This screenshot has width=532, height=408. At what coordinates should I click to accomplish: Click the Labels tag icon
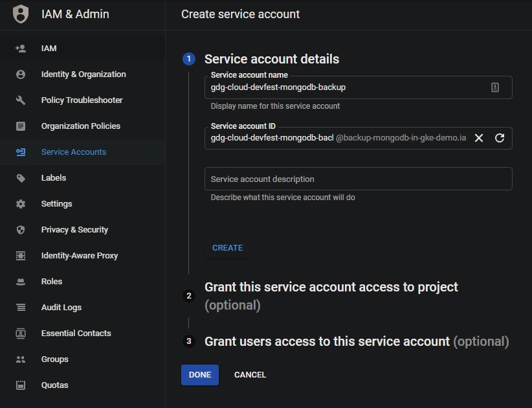(21, 178)
